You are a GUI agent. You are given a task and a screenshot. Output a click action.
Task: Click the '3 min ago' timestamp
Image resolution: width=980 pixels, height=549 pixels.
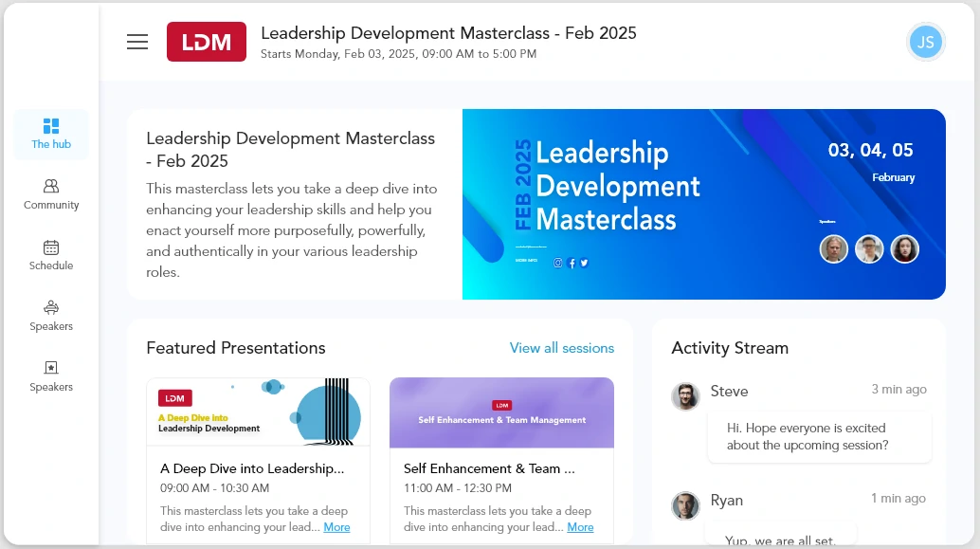pyautogui.click(x=899, y=389)
